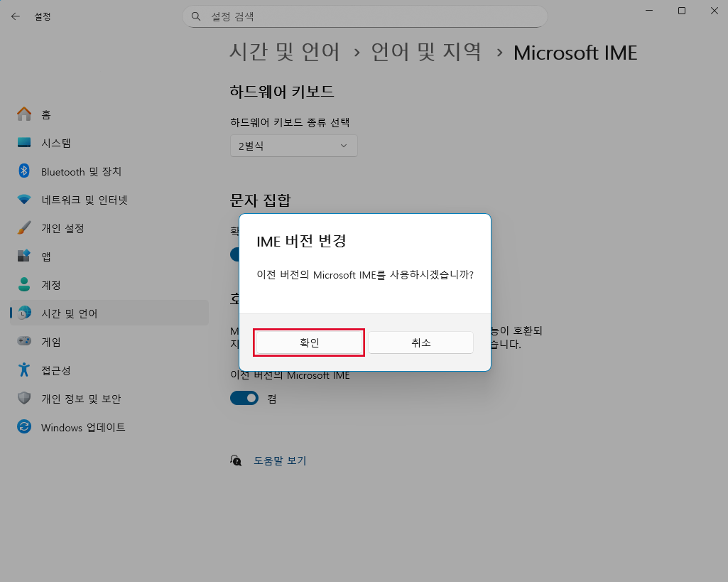Select the 게임 label
This screenshot has height=582, width=728.
tap(51, 342)
